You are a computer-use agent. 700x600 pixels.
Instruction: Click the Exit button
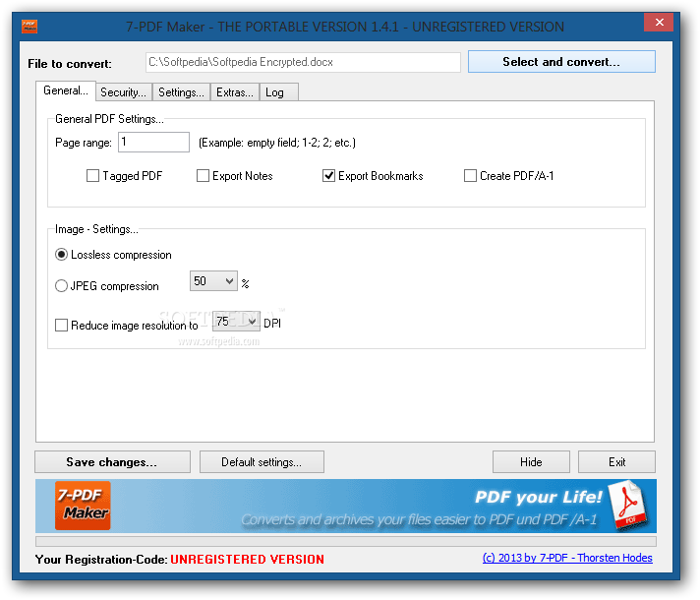coord(617,462)
